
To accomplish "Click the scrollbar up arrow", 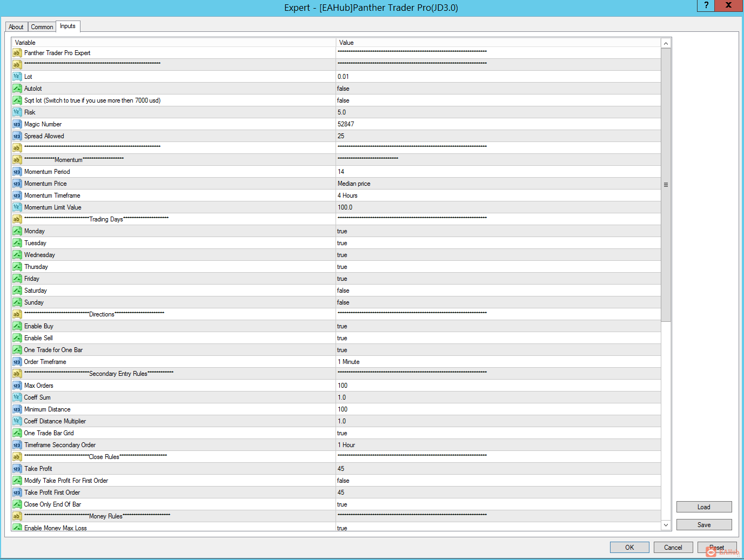I will pyautogui.click(x=666, y=43).
